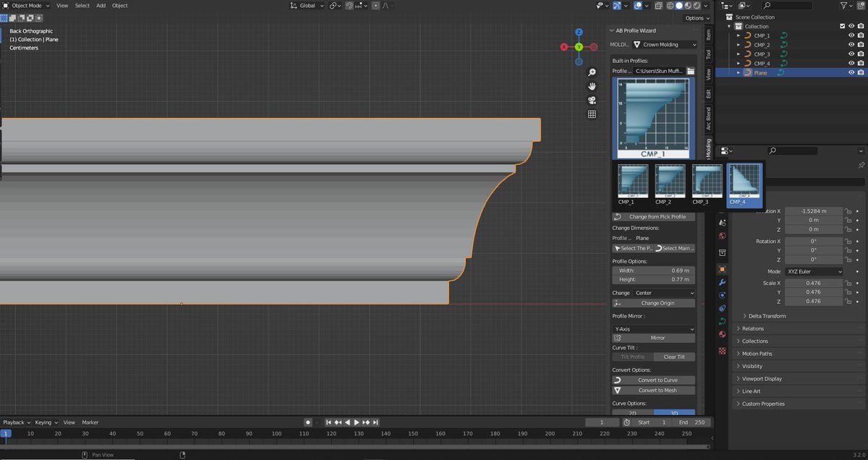Viewport: 868px width, 460px height.
Task: Click the play animation button
Action: tap(357, 422)
